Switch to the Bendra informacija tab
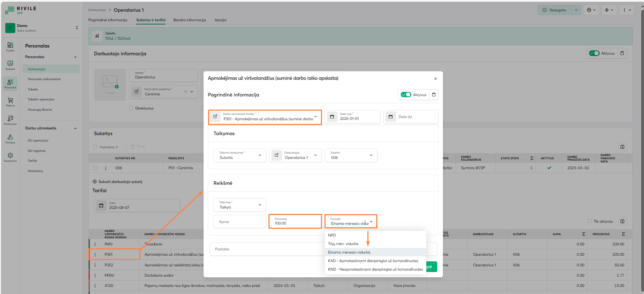Viewport: 644px width, 294px height. click(189, 20)
